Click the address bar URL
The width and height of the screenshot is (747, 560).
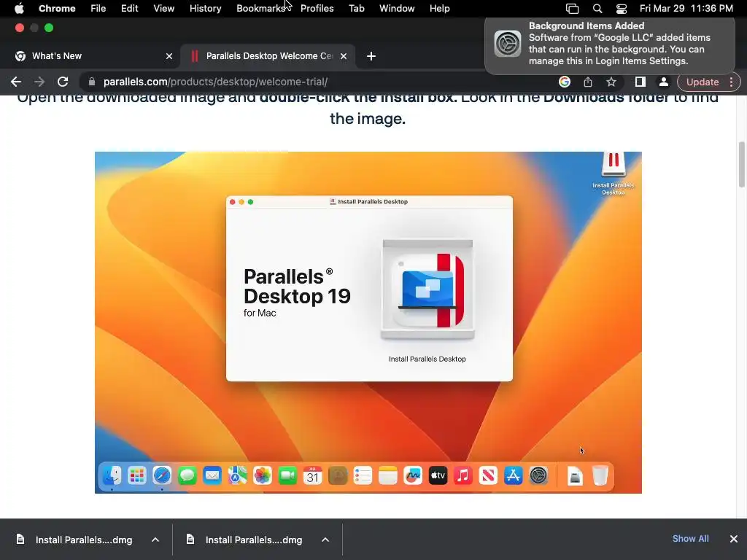[x=215, y=82]
